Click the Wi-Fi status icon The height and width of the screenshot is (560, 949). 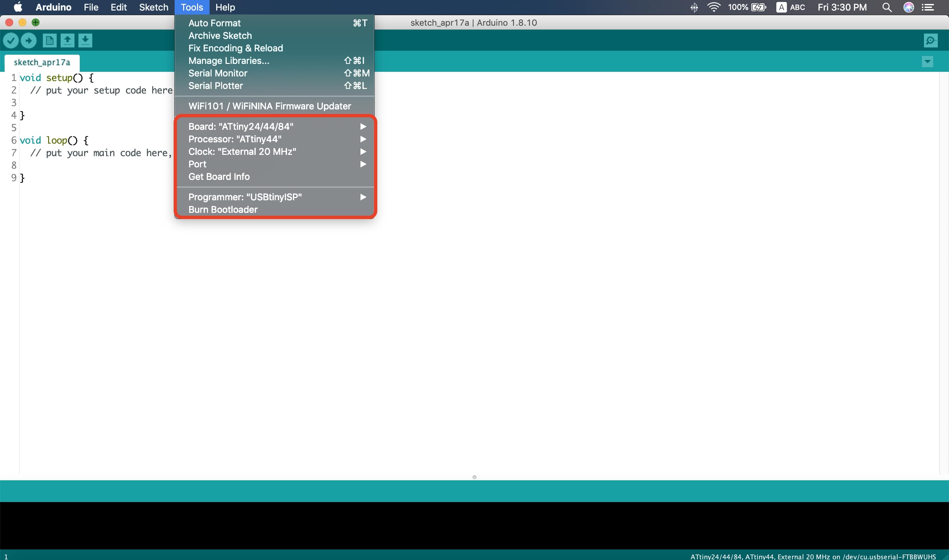pos(713,7)
